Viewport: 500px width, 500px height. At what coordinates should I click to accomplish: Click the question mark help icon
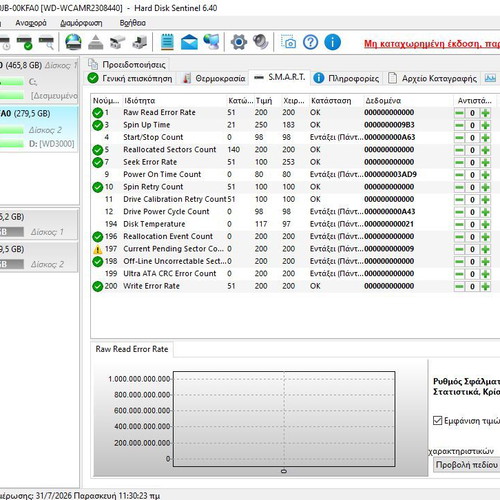[x=310, y=42]
